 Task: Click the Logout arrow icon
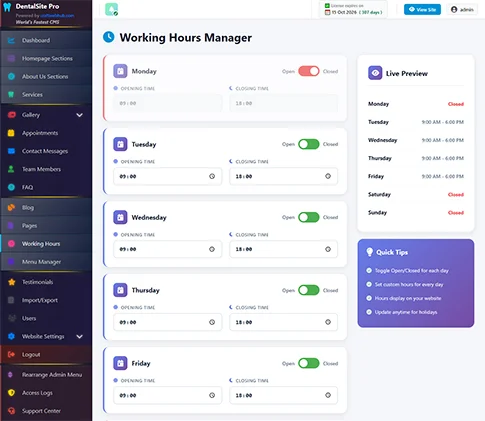11,354
